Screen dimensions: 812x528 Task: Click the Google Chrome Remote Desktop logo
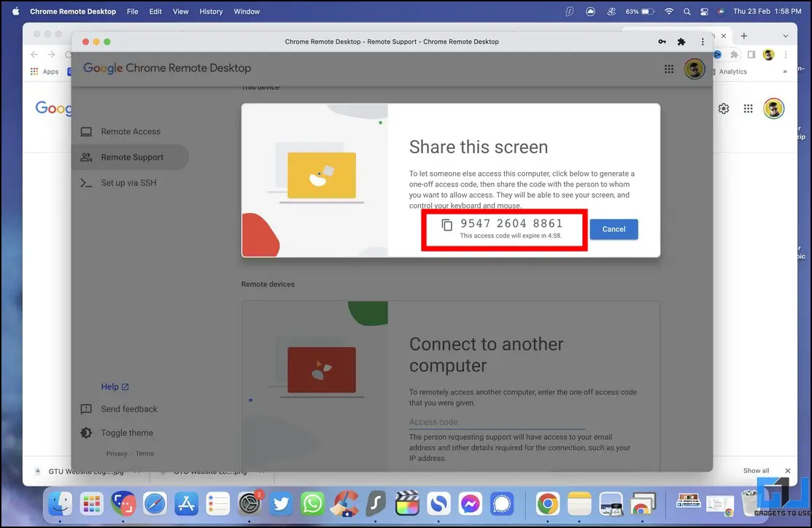[167, 69]
